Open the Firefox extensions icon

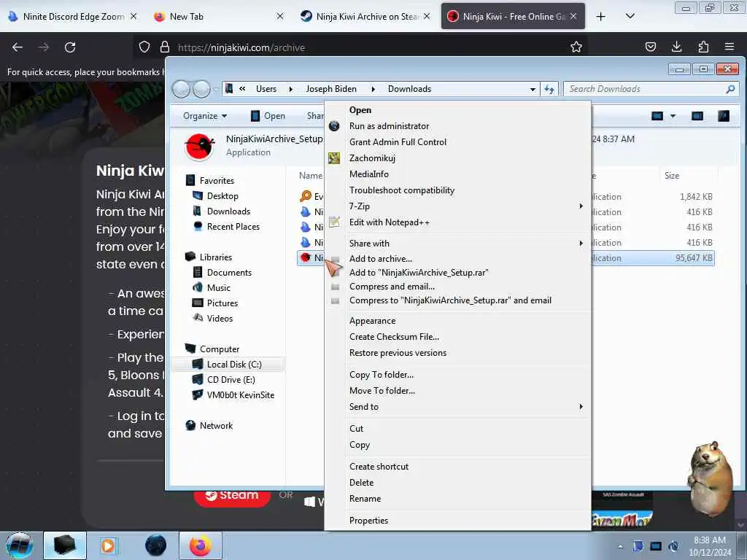pos(703,47)
